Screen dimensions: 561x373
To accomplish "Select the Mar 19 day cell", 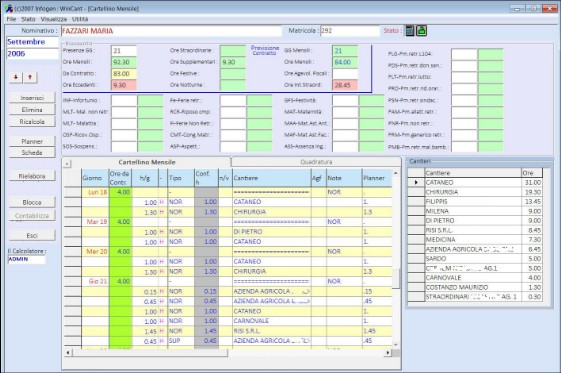I will [x=95, y=222].
